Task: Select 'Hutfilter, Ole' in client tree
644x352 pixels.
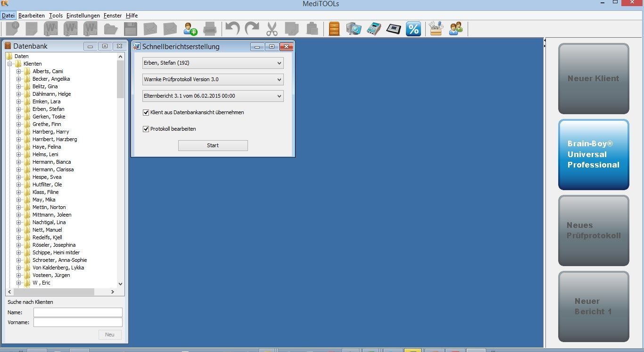Action: [47, 184]
